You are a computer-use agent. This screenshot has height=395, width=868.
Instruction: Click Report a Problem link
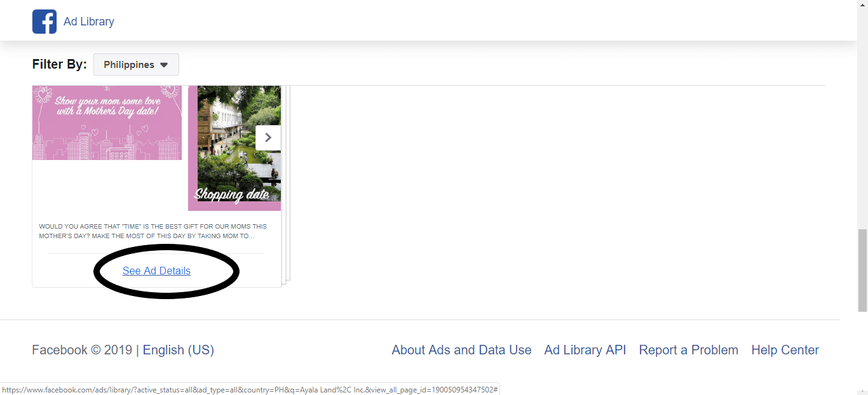click(x=689, y=350)
